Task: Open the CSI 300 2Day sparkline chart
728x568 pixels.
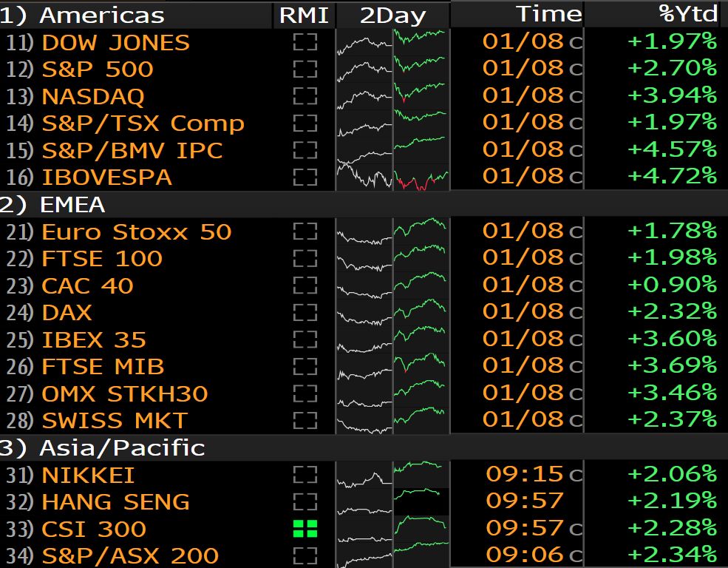Action: tap(392, 529)
